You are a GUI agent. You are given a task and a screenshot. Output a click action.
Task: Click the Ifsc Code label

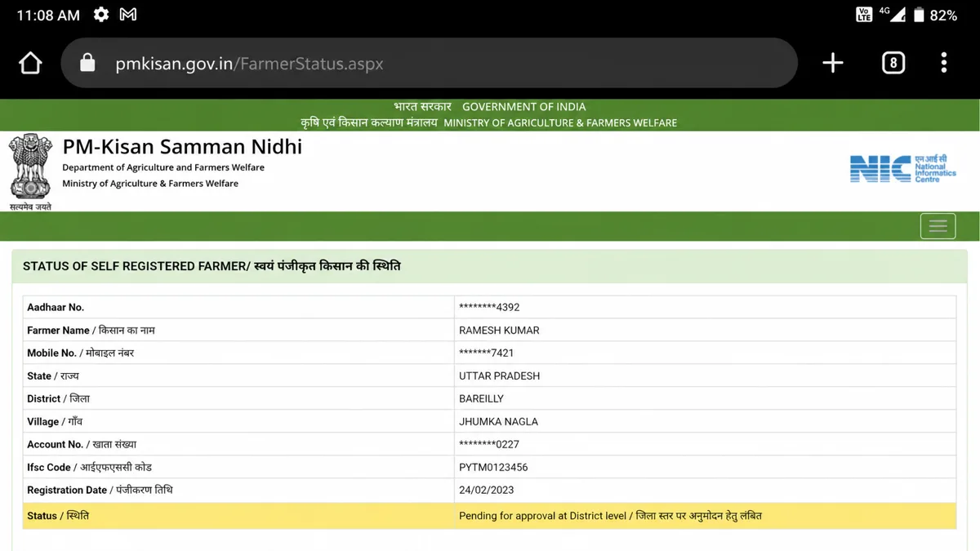coord(89,468)
